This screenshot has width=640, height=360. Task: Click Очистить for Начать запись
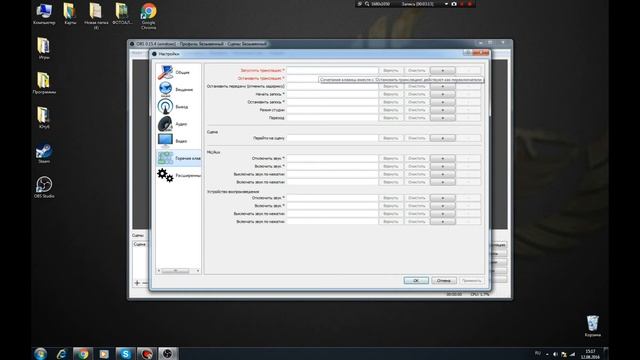coord(416,94)
